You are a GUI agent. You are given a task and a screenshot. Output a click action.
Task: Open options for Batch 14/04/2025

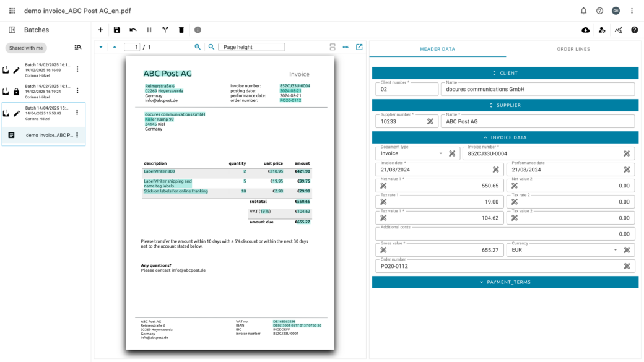pyautogui.click(x=77, y=113)
